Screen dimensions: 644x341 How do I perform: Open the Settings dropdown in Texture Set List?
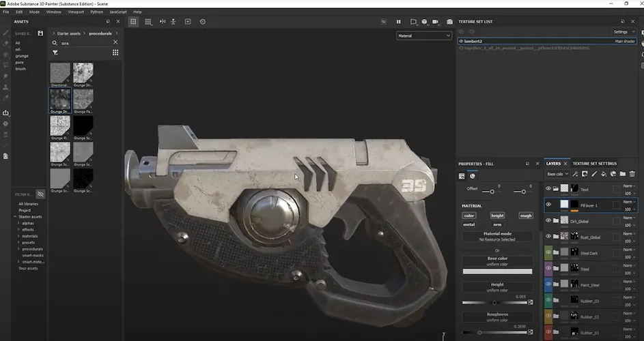coord(624,31)
